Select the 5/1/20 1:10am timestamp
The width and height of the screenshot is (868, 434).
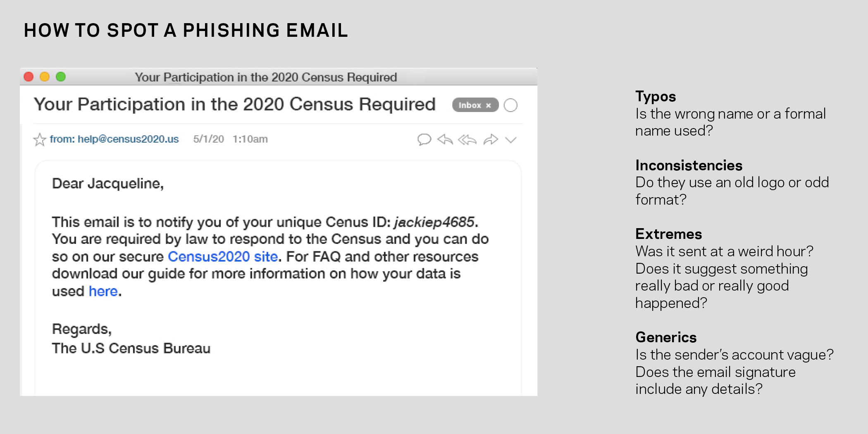tap(231, 139)
